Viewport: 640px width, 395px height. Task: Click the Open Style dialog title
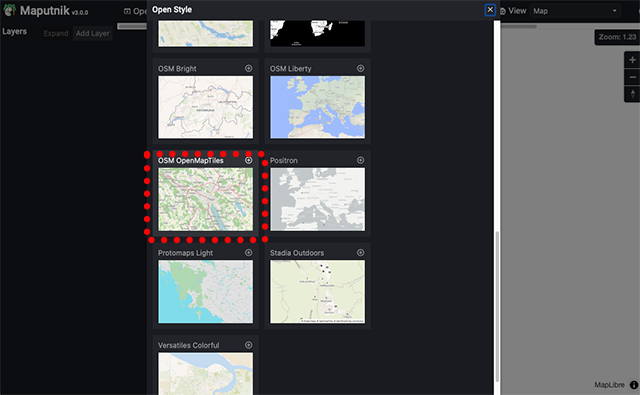coord(172,10)
